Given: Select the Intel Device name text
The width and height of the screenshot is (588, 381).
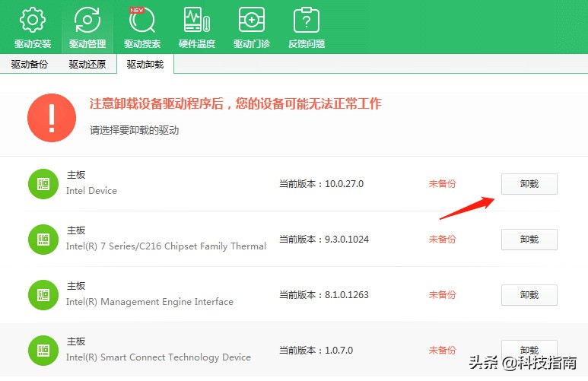Looking at the screenshot, I should [x=91, y=191].
